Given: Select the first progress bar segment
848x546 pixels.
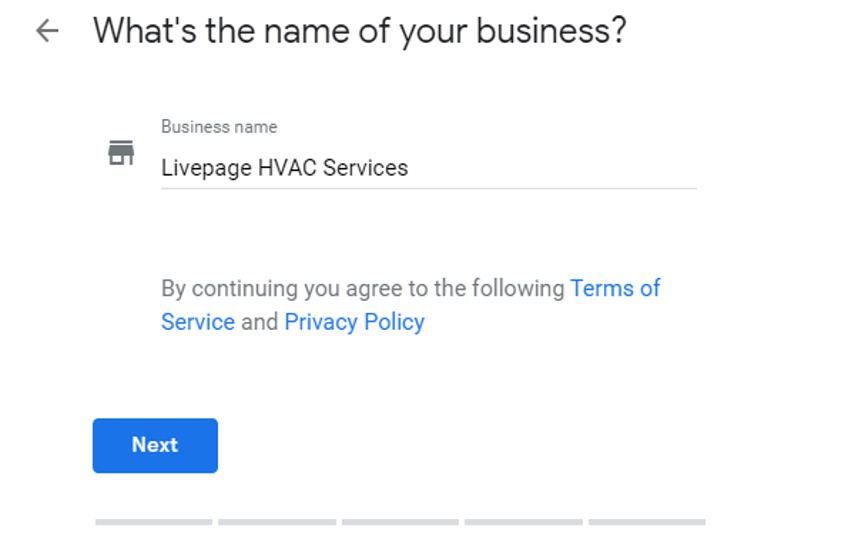Looking at the screenshot, I should 154,522.
